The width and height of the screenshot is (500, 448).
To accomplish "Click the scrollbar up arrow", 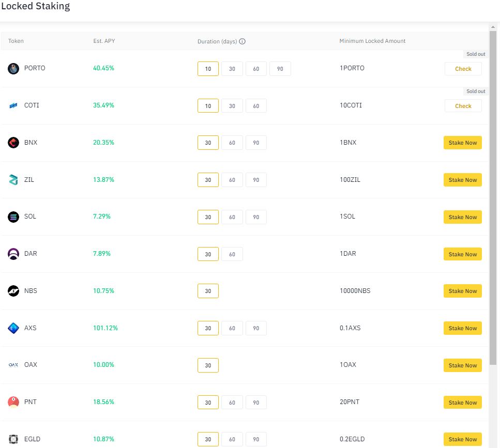I will pyautogui.click(x=493, y=27).
